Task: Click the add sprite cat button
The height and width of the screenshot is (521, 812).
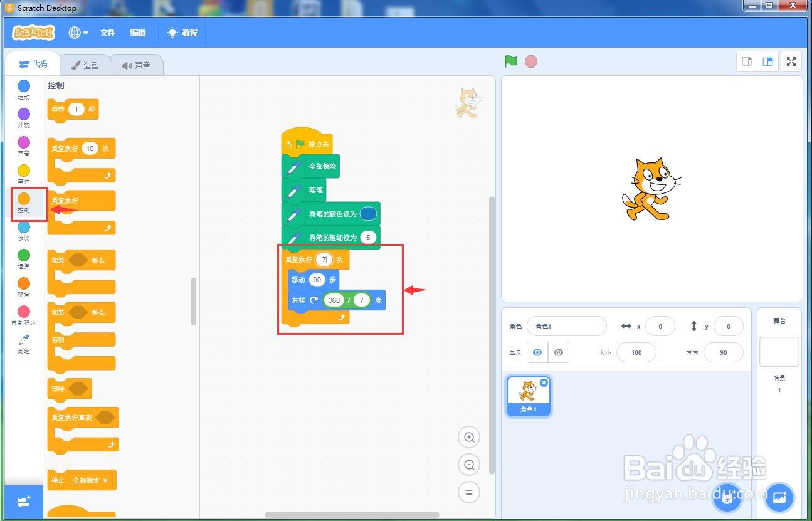Action: 727,497
